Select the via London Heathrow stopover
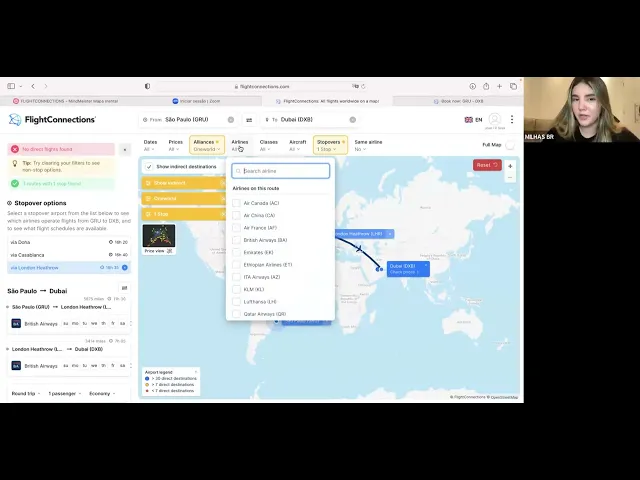640x480 pixels. [69, 268]
